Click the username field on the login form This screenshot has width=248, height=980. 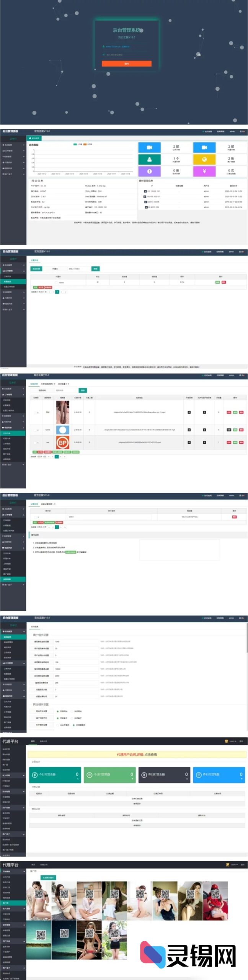(x=126, y=46)
